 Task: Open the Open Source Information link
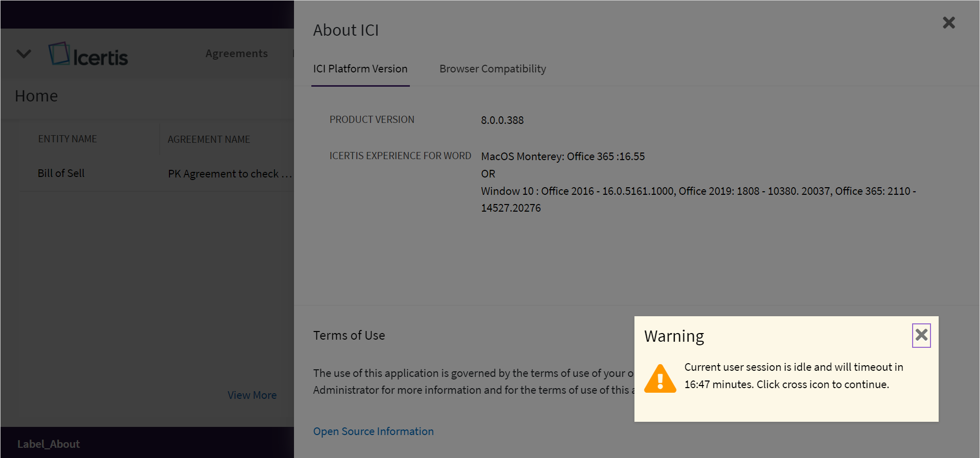[373, 431]
